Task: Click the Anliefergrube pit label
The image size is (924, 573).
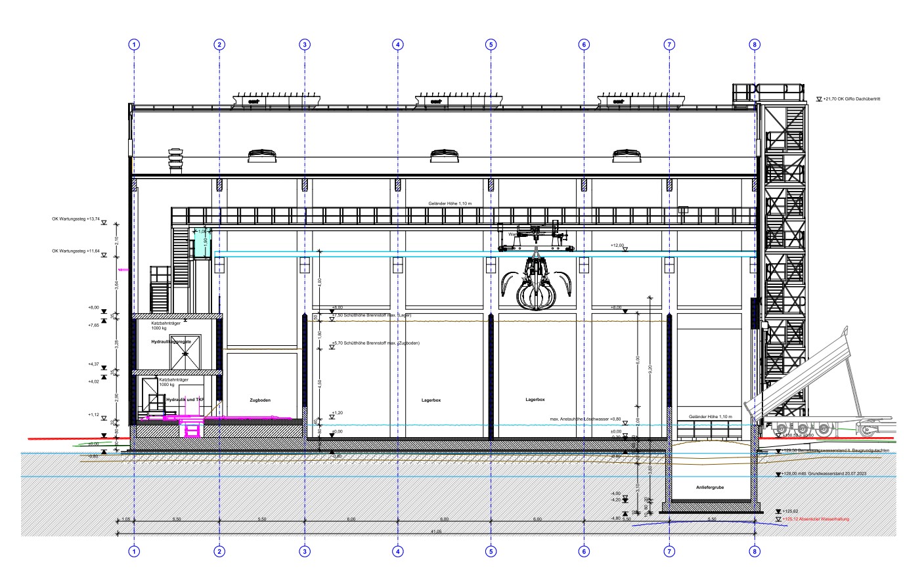Action: click(710, 488)
